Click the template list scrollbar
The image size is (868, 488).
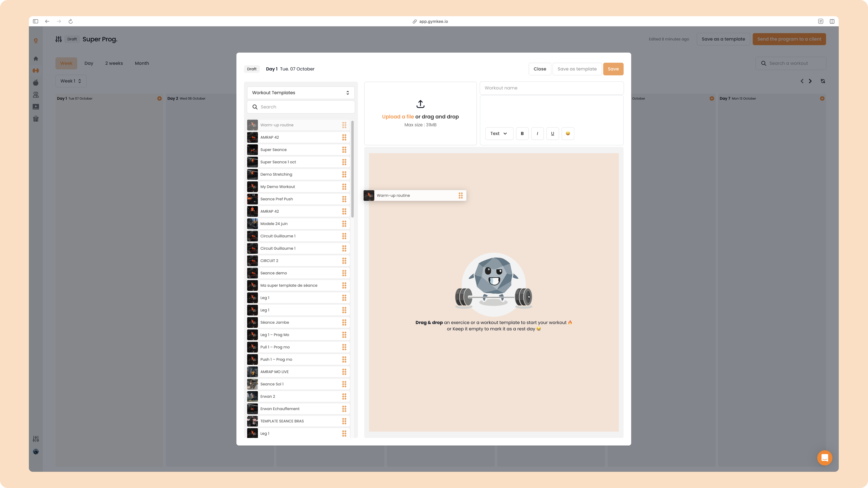coord(353,169)
